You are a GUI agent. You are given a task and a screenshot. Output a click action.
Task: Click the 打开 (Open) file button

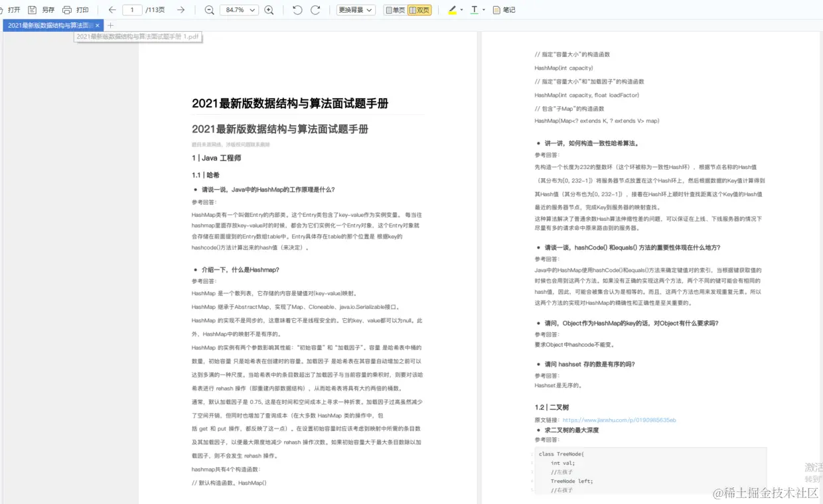(11, 10)
